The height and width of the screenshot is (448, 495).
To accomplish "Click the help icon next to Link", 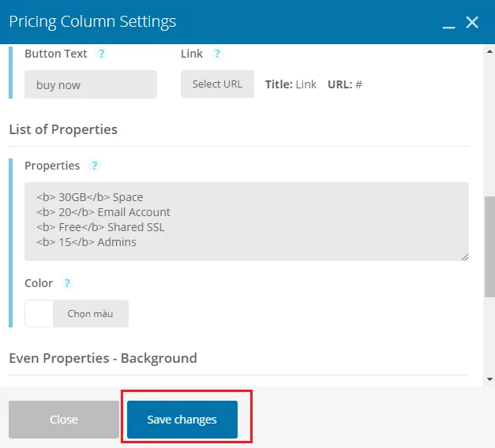I will [217, 54].
